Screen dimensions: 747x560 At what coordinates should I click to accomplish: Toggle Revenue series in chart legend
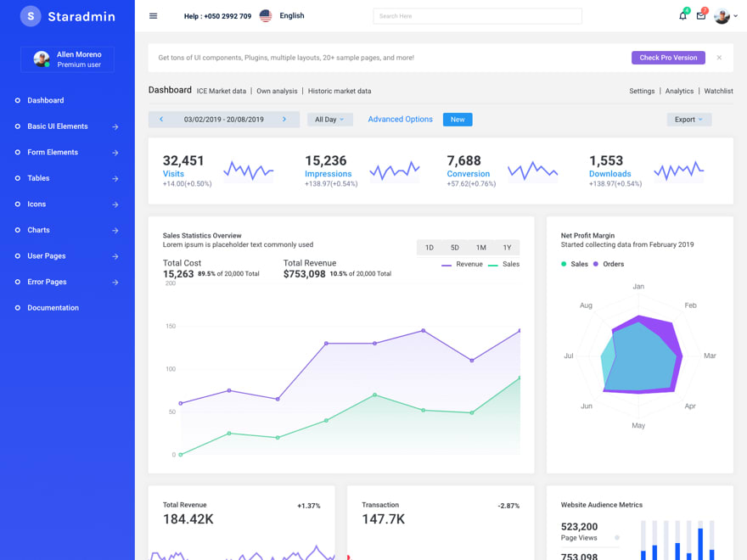pos(462,264)
